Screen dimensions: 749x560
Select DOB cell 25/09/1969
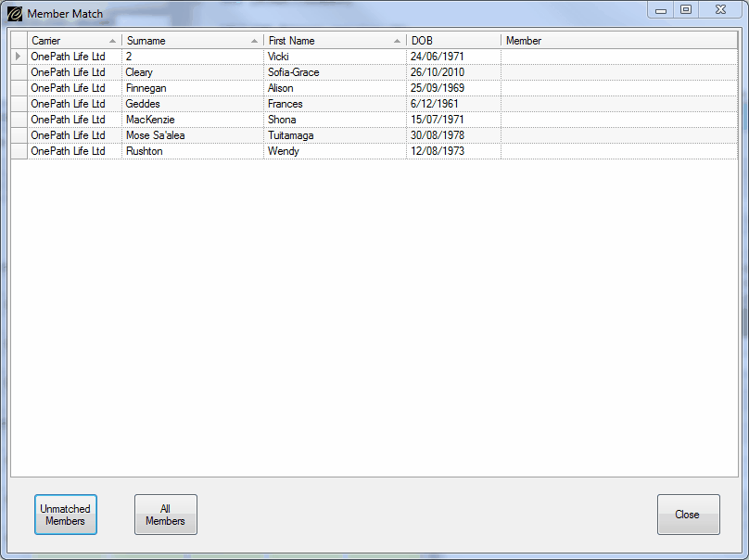[x=454, y=88]
